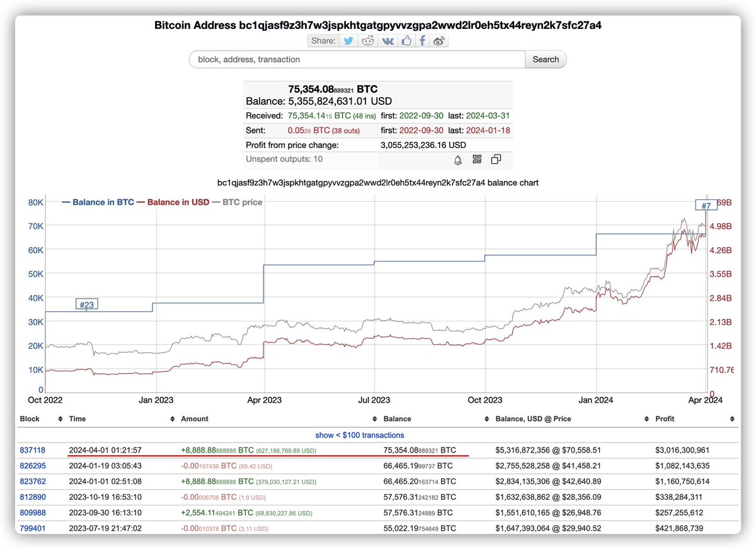Sort table by Profit column arrows
The width and height of the screenshot is (756, 549).
(732, 419)
